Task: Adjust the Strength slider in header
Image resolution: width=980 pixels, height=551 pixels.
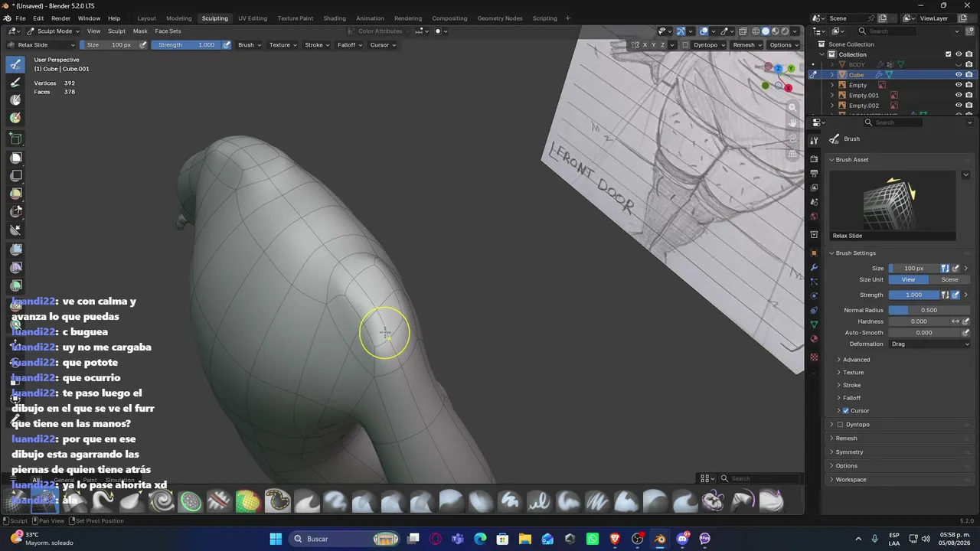Action: pos(186,45)
